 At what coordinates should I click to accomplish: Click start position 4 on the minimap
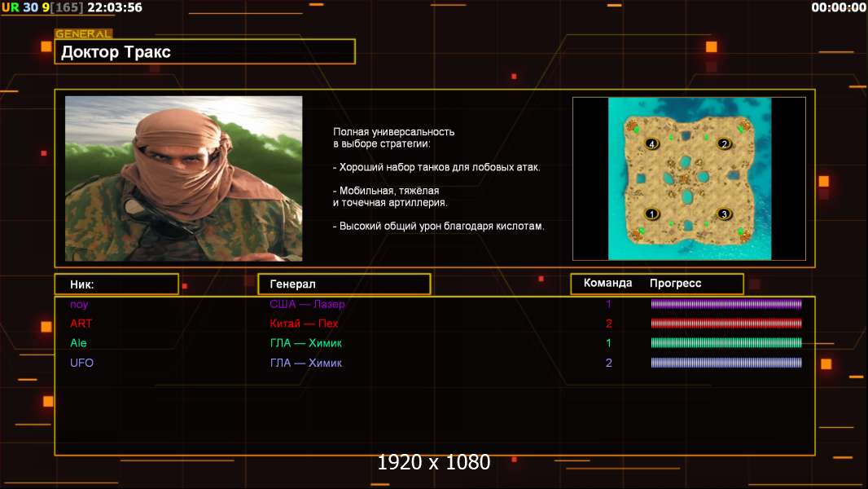coord(651,144)
